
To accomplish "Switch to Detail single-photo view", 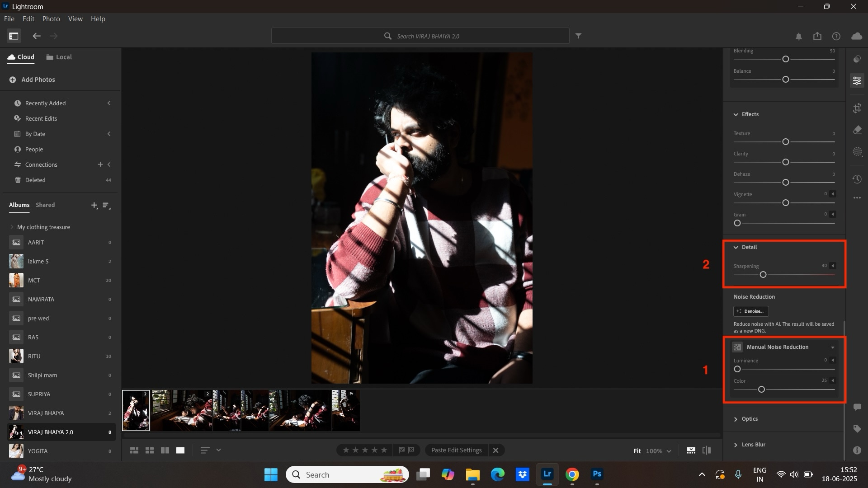I will (x=180, y=450).
